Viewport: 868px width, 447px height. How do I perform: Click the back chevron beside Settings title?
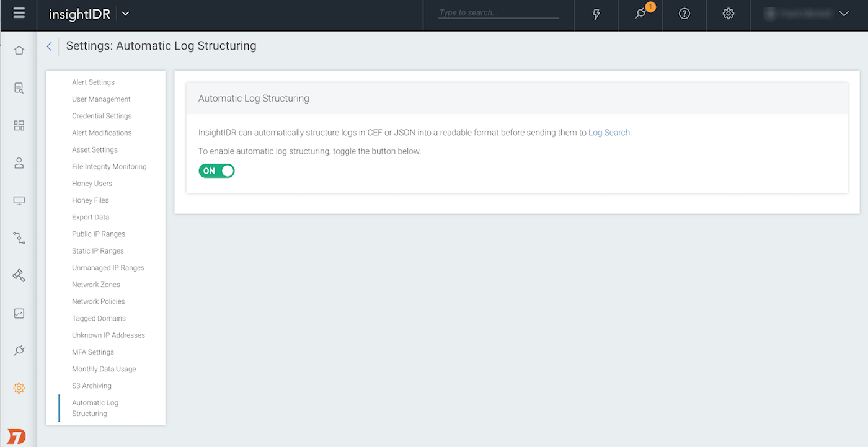tap(50, 46)
